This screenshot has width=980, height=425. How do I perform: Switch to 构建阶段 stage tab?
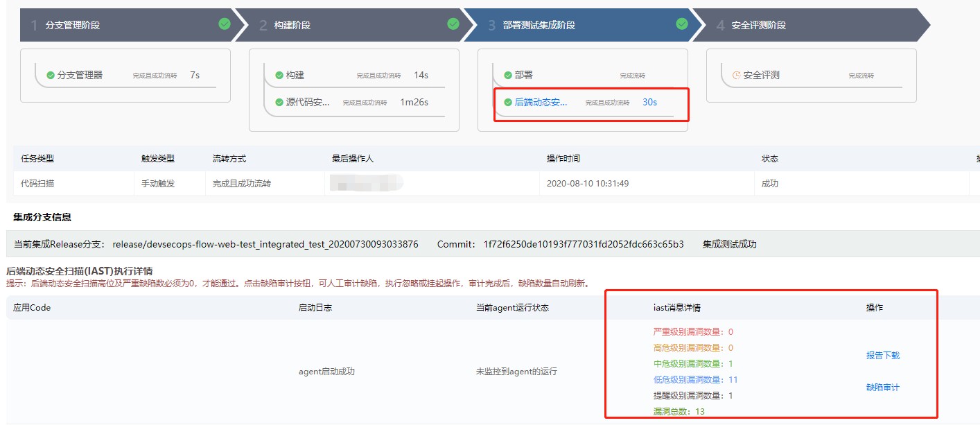(x=292, y=25)
